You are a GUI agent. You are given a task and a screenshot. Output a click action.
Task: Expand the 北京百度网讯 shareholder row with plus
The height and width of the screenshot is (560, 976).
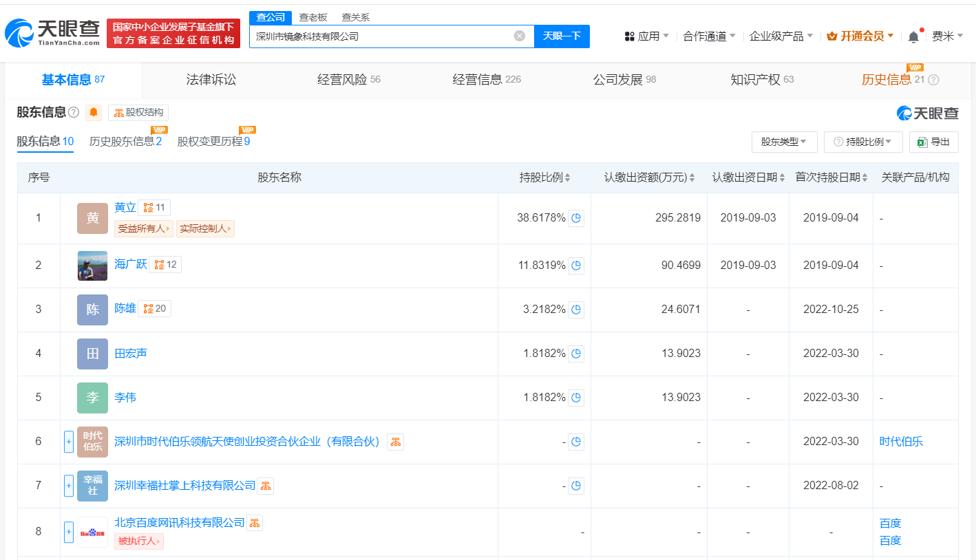69,531
